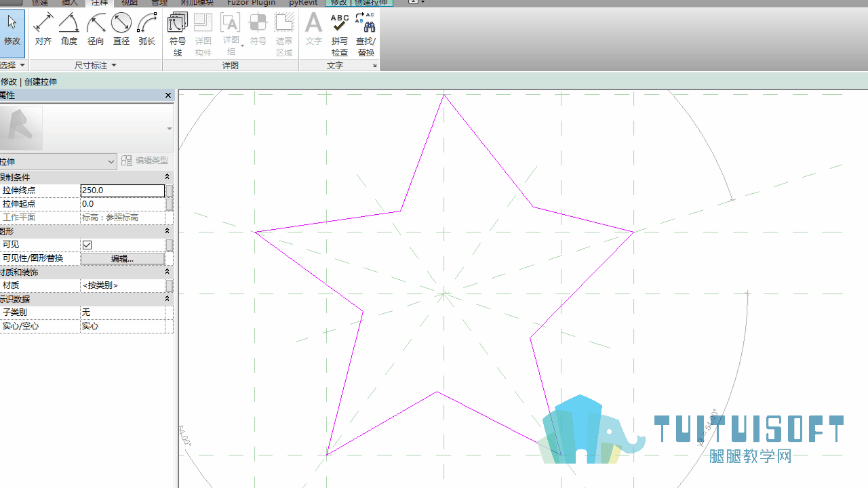Open the pyRevit ribbon tab
The image size is (868, 488).
click(303, 3)
